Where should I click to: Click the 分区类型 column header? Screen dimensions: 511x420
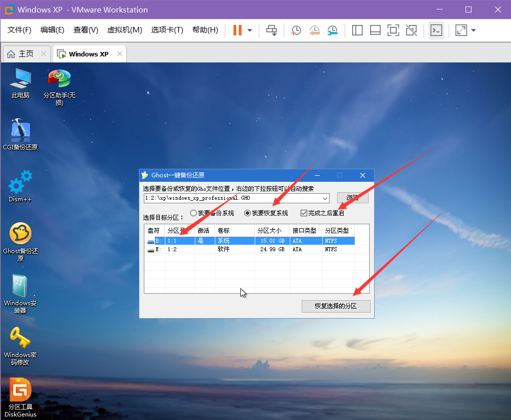[x=338, y=231]
